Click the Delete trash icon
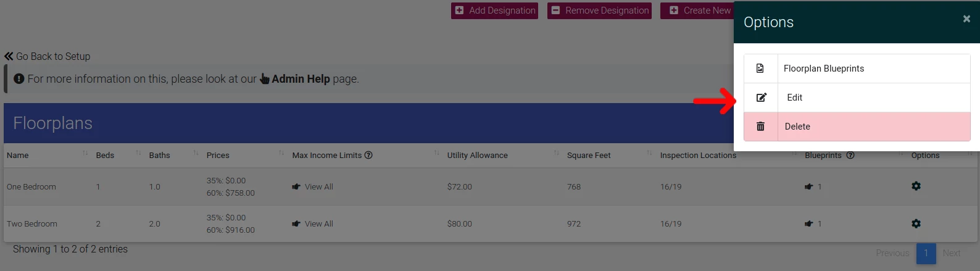The width and height of the screenshot is (980, 271). coord(760,127)
